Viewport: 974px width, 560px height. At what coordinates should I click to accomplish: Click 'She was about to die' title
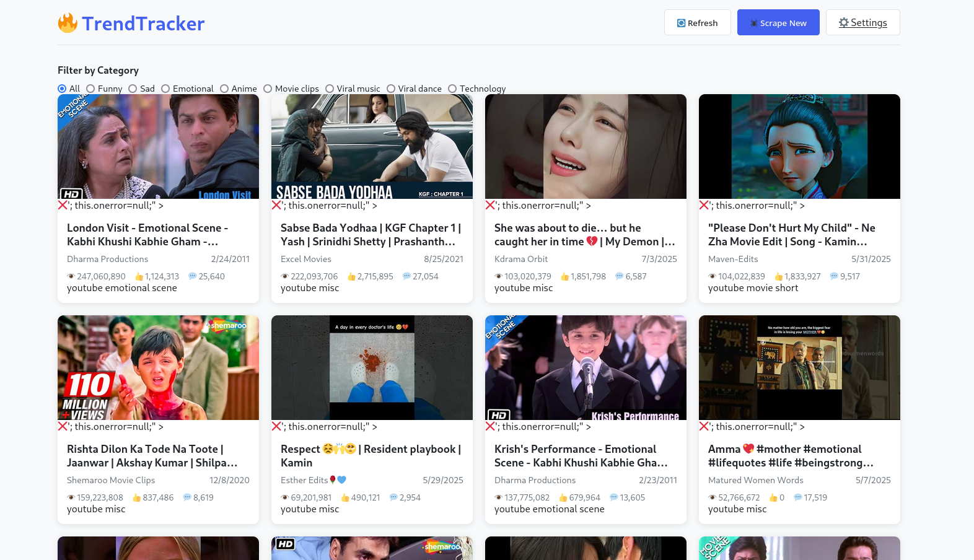coord(584,235)
